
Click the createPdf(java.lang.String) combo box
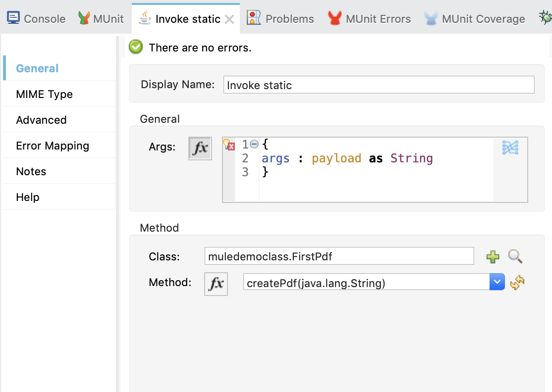pos(366,283)
